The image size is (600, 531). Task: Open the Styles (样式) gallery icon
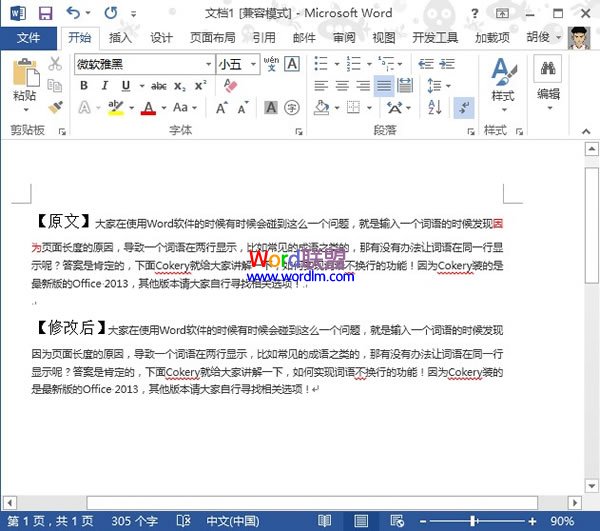(502, 80)
